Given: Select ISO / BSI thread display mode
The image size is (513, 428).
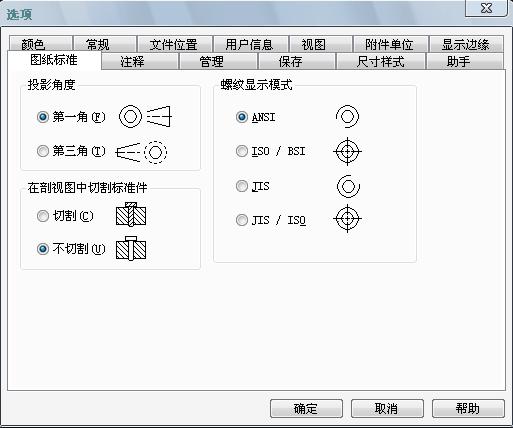Looking at the screenshot, I should point(242,151).
